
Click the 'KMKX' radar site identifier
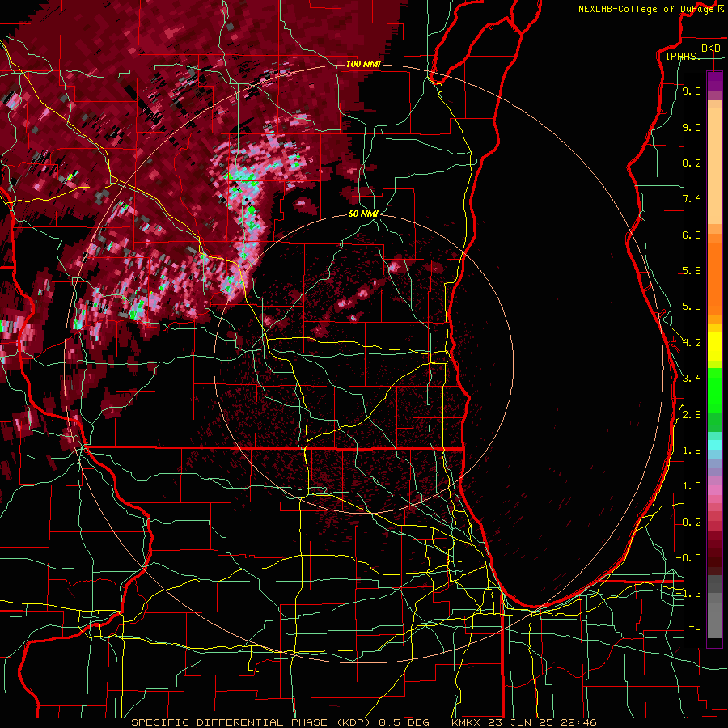pyautogui.click(x=466, y=722)
